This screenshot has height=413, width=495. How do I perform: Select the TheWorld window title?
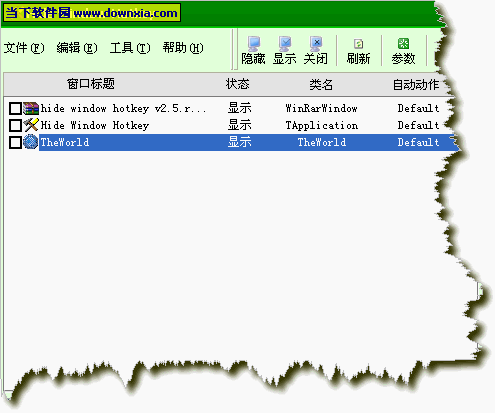(65, 142)
